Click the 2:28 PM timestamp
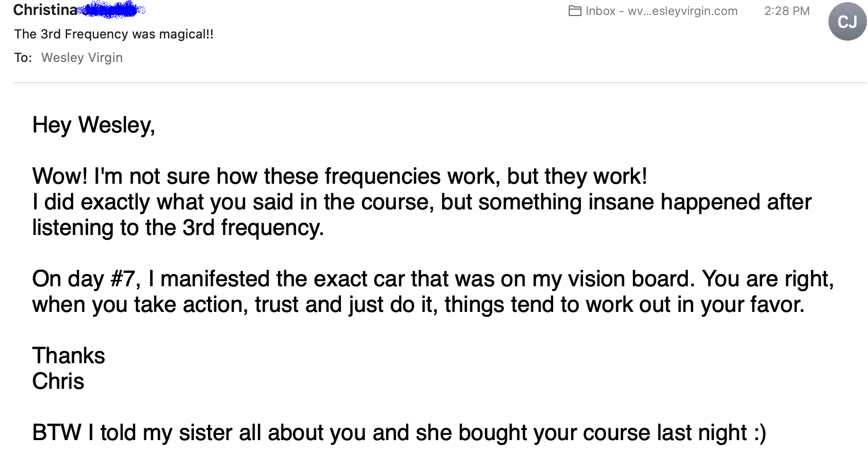This screenshot has height=470, width=868. coord(787,11)
